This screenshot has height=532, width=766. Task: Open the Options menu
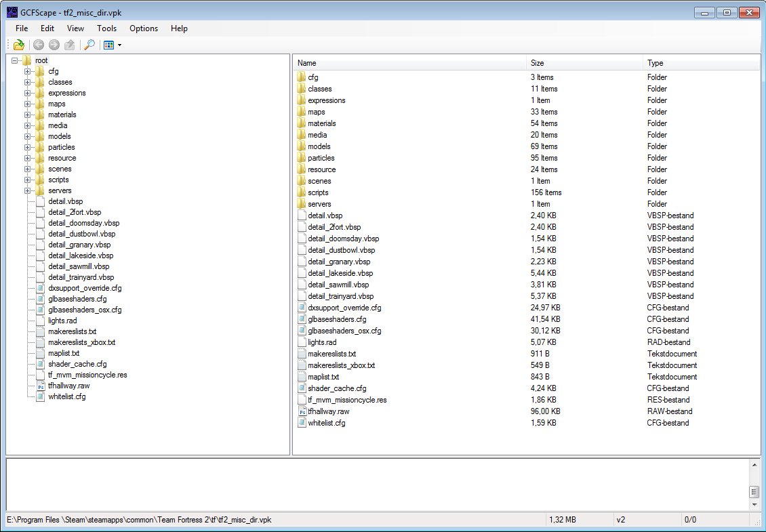coord(144,28)
